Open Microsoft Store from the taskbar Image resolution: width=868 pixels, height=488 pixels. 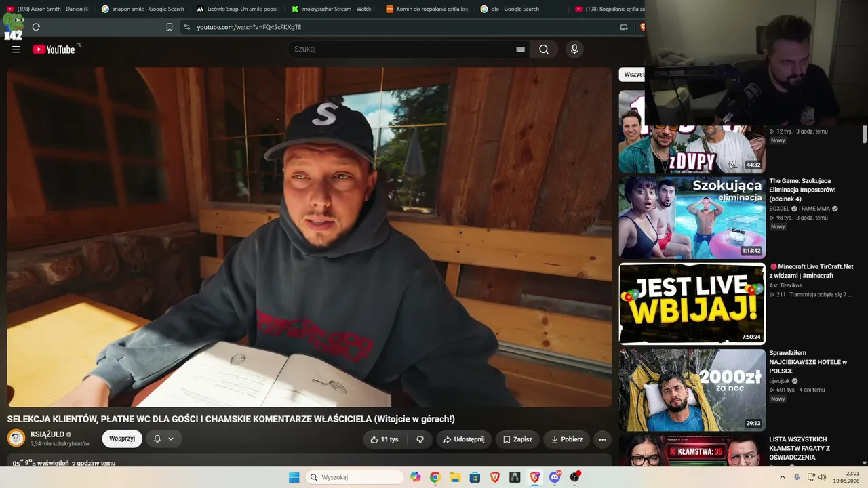click(x=475, y=477)
